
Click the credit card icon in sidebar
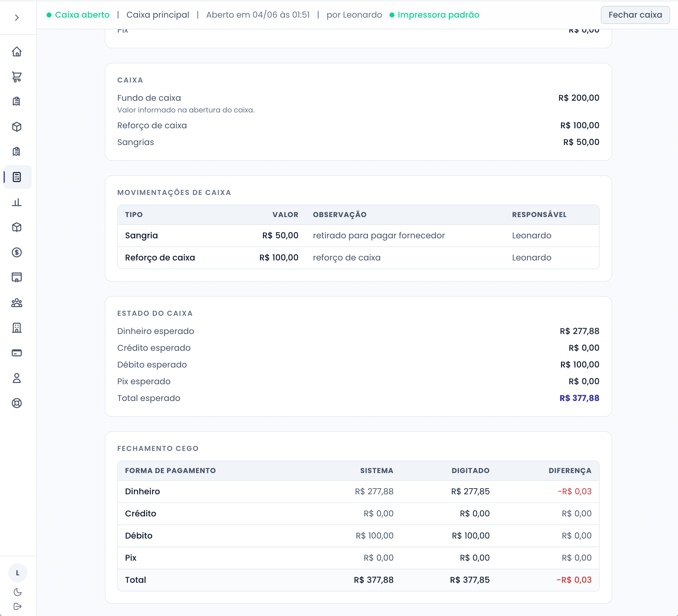click(x=17, y=353)
